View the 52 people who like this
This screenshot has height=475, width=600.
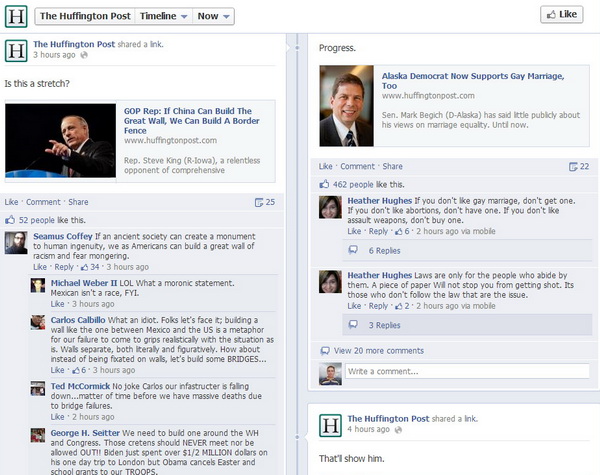click(x=37, y=220)
